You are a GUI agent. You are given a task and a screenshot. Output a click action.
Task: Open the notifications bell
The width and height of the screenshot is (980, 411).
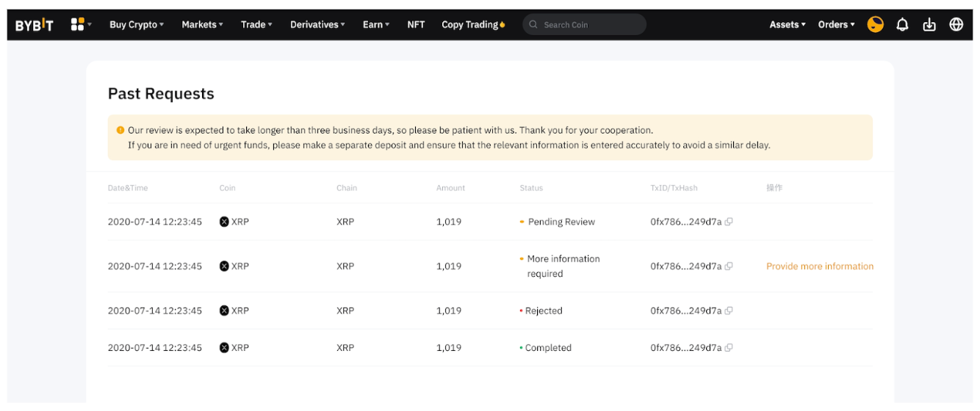[x=902, y=24]
